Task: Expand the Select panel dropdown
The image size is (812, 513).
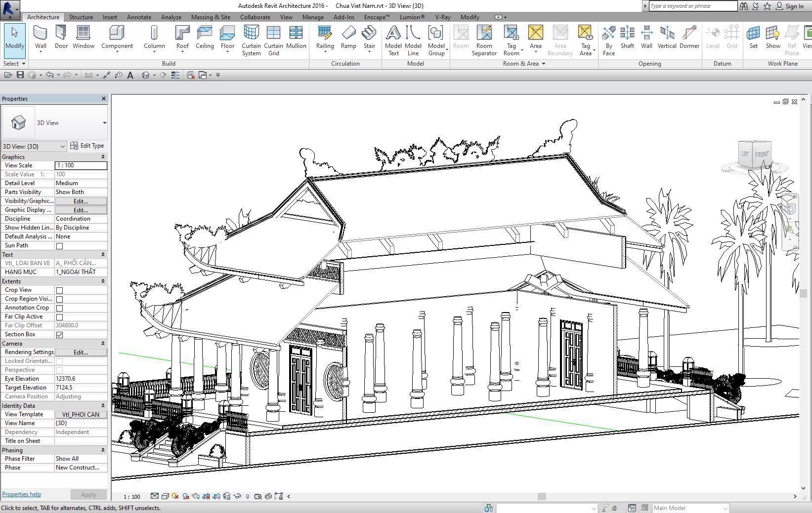Action: point(14,64)
